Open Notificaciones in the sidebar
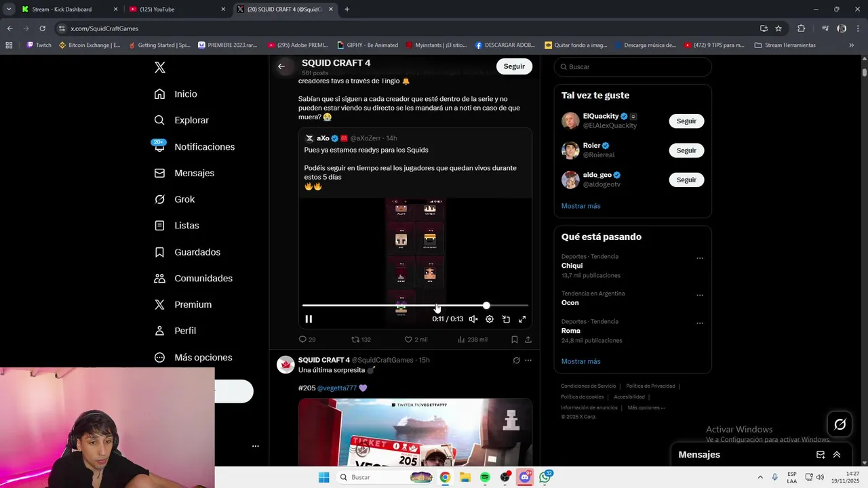This screenshot has width=868, height=488. pyautogui.click(x=194, y=146)
